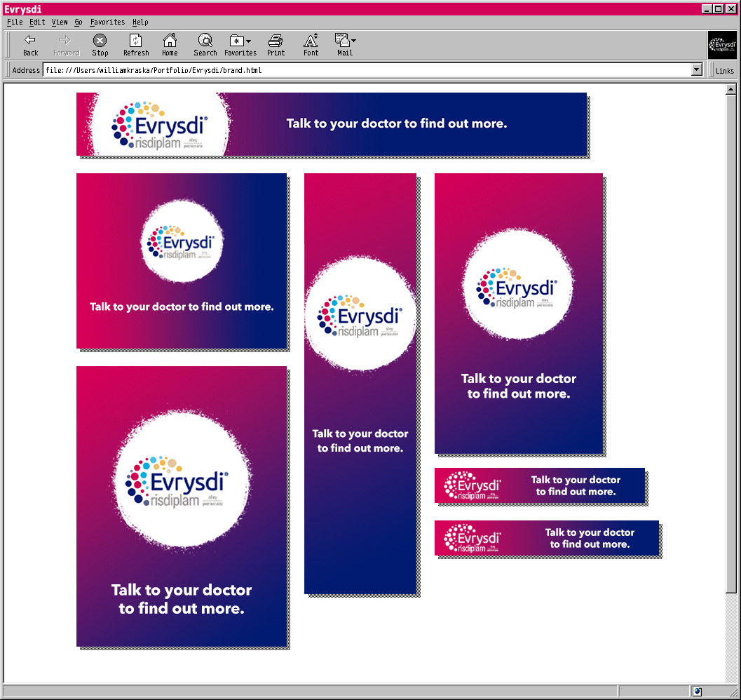This screenshot has height=700, width=741.
Task: Minimize the Evrysdi browser window
Action: [x=707, y=8]
